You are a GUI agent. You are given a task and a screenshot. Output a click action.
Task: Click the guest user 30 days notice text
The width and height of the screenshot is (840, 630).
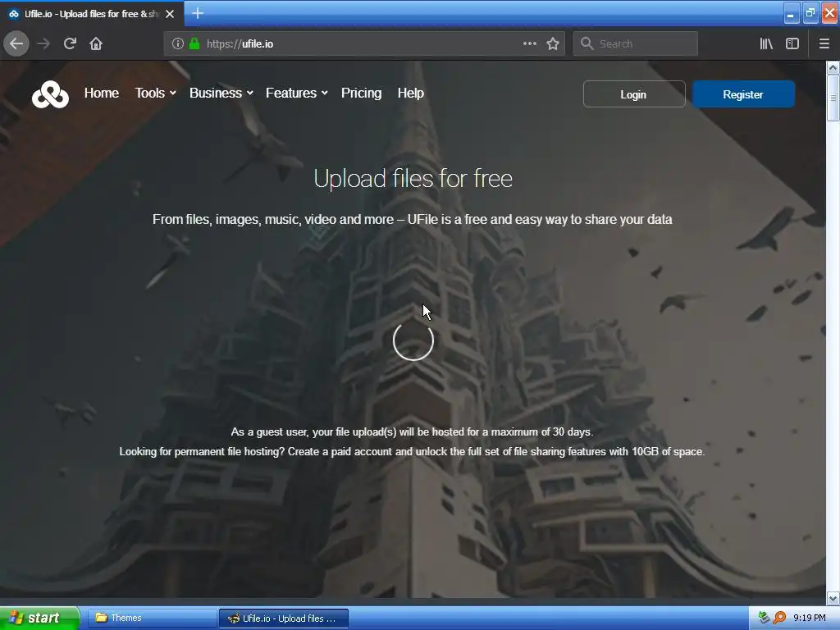pos(412,431)
